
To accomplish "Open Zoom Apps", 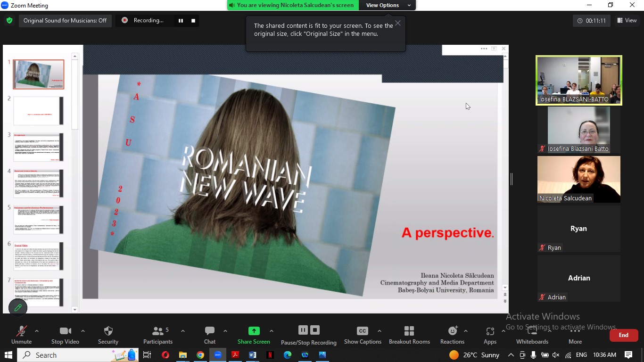I will (490, 335).
